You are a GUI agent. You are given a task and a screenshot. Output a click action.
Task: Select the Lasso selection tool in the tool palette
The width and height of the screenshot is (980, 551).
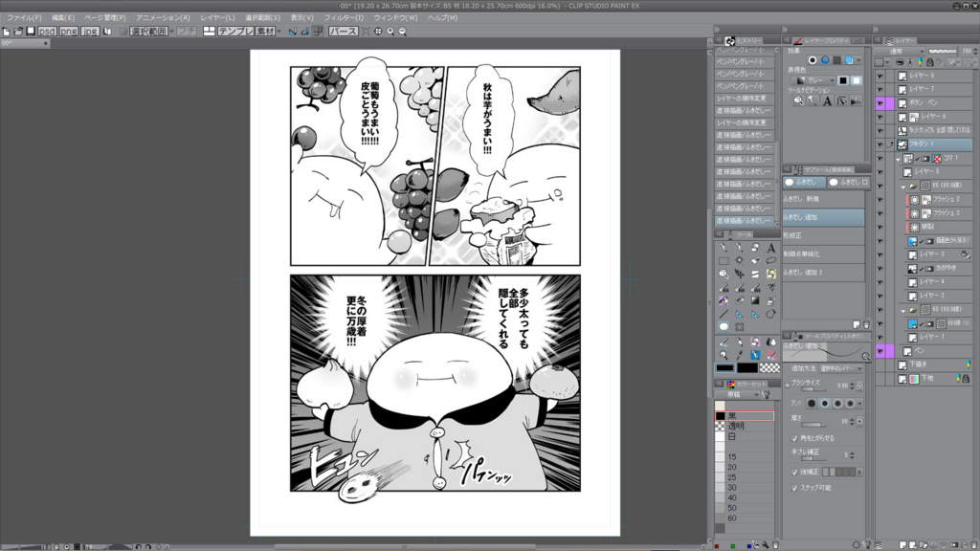[x=770, y=260]
